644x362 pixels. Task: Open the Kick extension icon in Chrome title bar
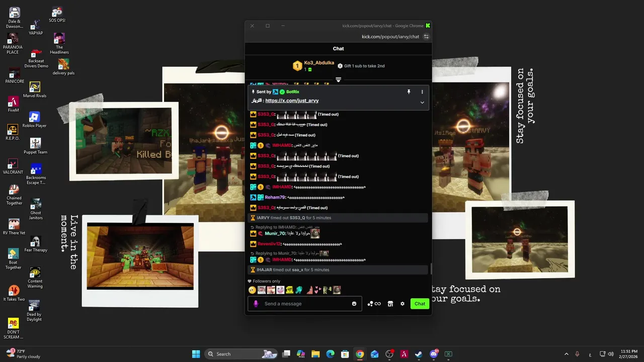(x=428, y=26)
